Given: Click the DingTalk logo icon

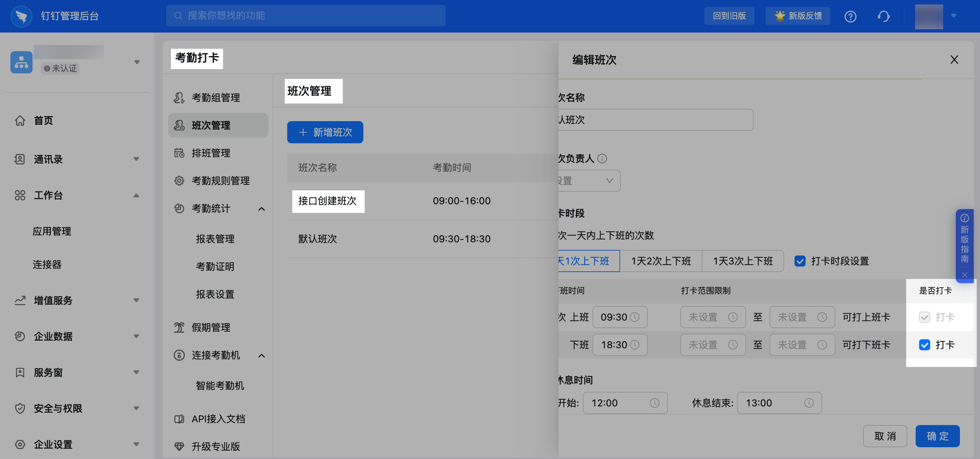Looking at the screenshot, I should [21, 16].
